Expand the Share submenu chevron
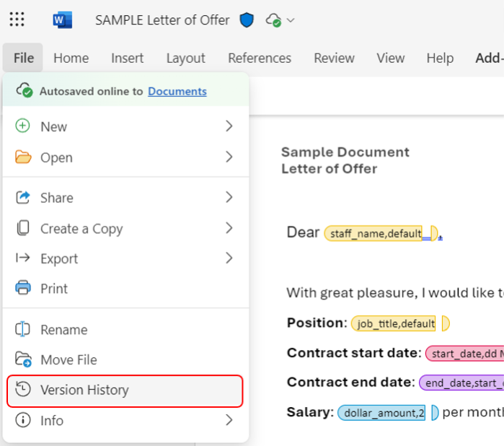The height and width of the screenshot is (446, 504). pos(229,198)
